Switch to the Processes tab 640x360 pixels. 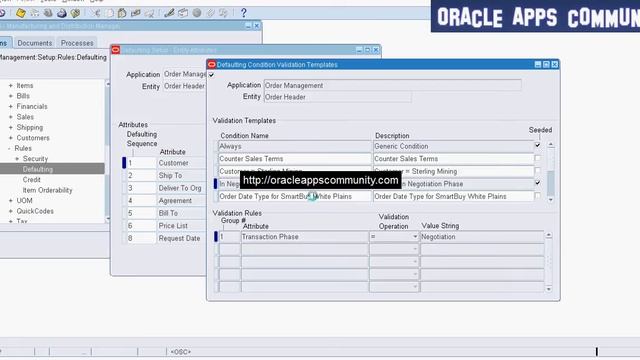[x=77, y=43]
